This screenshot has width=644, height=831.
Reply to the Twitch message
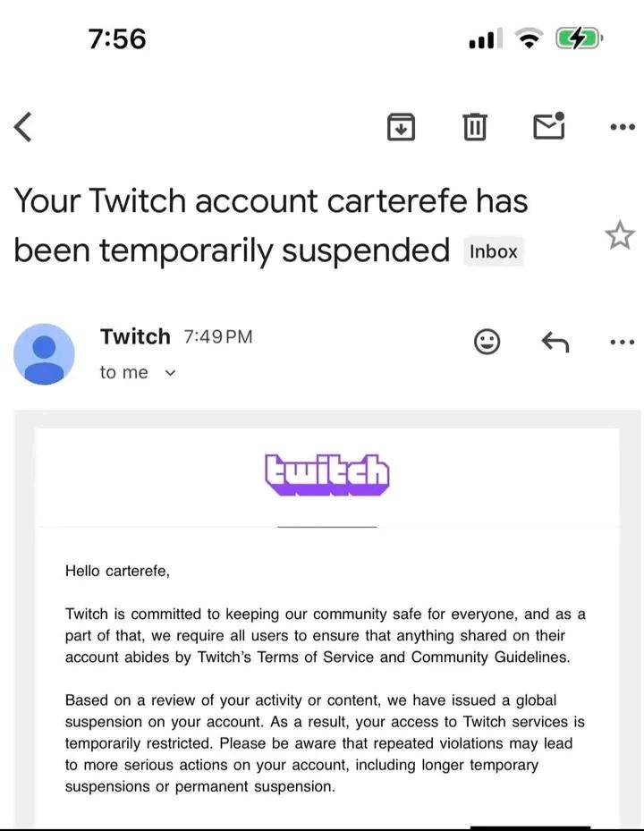(555, 341)
